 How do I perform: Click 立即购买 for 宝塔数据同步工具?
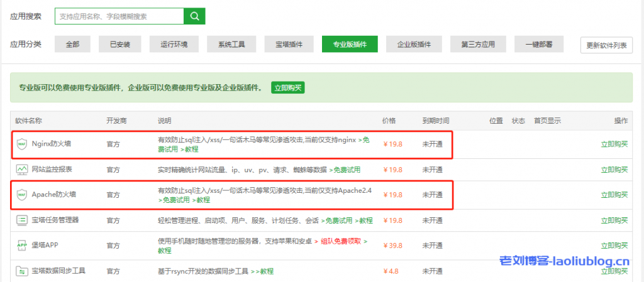point(614,271)
